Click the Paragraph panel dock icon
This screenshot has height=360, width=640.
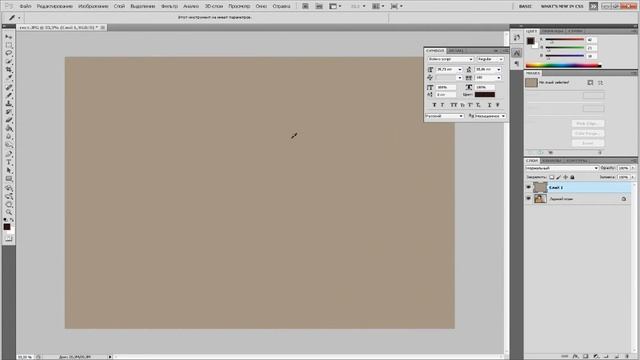click(517, 64)
